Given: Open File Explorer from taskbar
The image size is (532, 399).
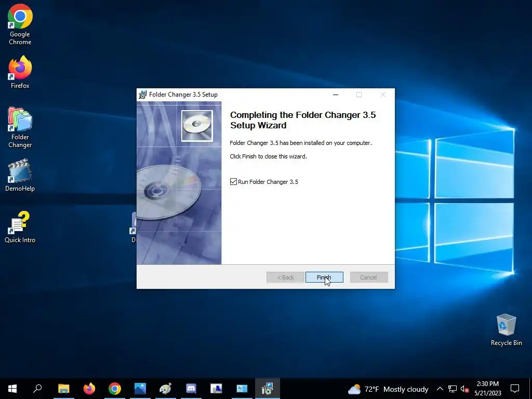Looking at the screenshot, I should point(63,389).
